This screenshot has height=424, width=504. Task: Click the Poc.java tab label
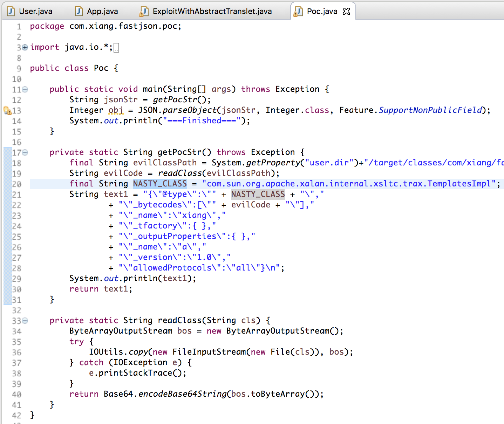[x=322, y=11]
